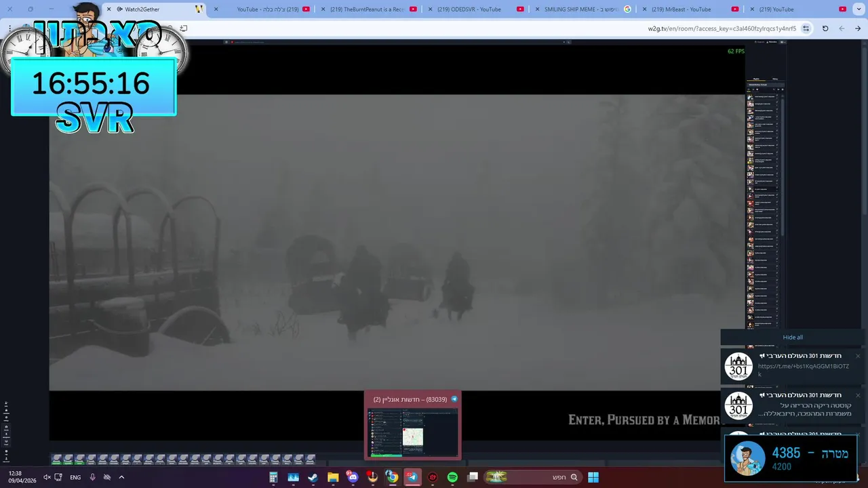The image size is (868, 488).
Task: Open Steam from the taskbar
Action: click(x=313, y=477)
